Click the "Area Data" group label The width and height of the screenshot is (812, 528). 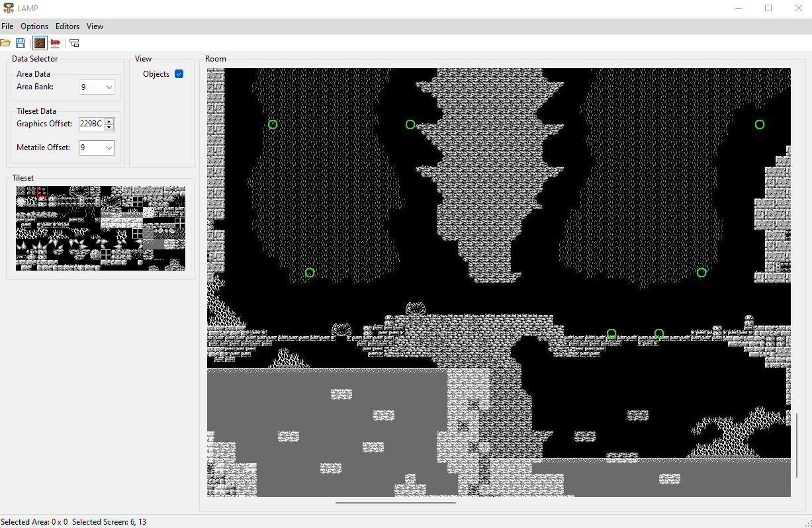click(x=33, y=74)
